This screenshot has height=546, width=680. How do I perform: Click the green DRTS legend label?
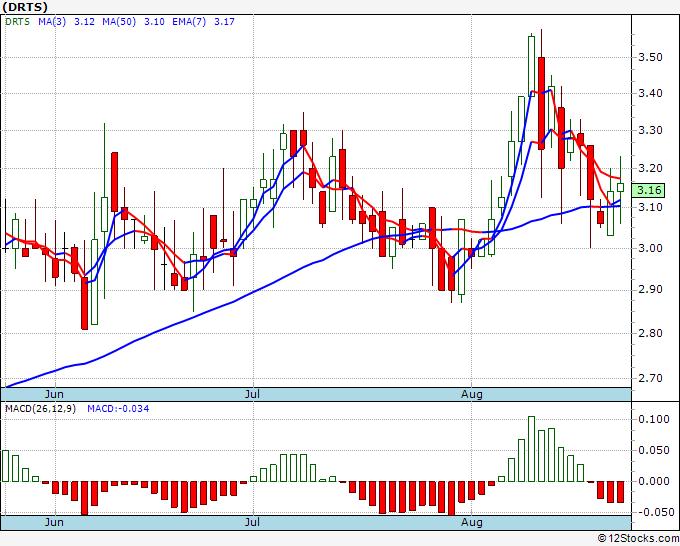[17, 22]
